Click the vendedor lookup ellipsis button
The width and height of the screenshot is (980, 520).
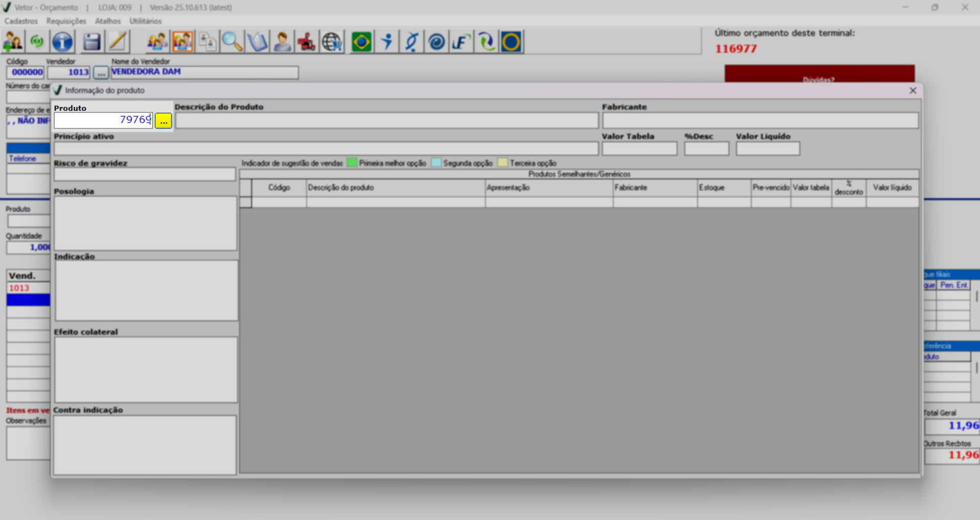(101, 73)
